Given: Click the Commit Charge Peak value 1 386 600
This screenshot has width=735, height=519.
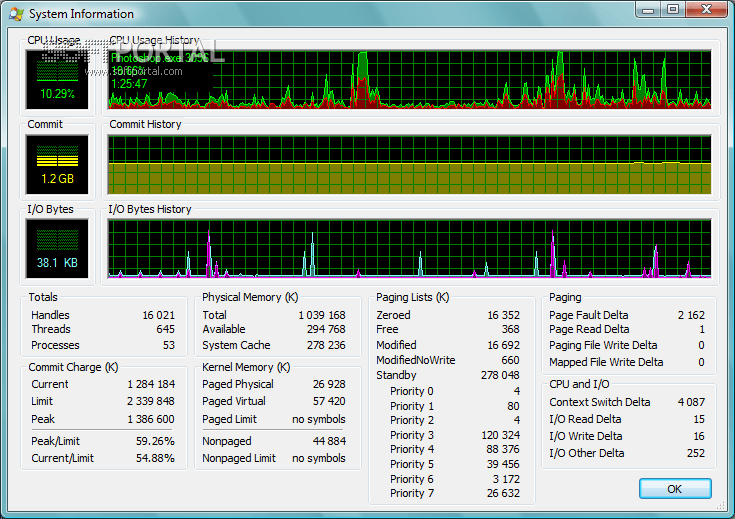Looking at the screenshot, I should pos(151,419).
